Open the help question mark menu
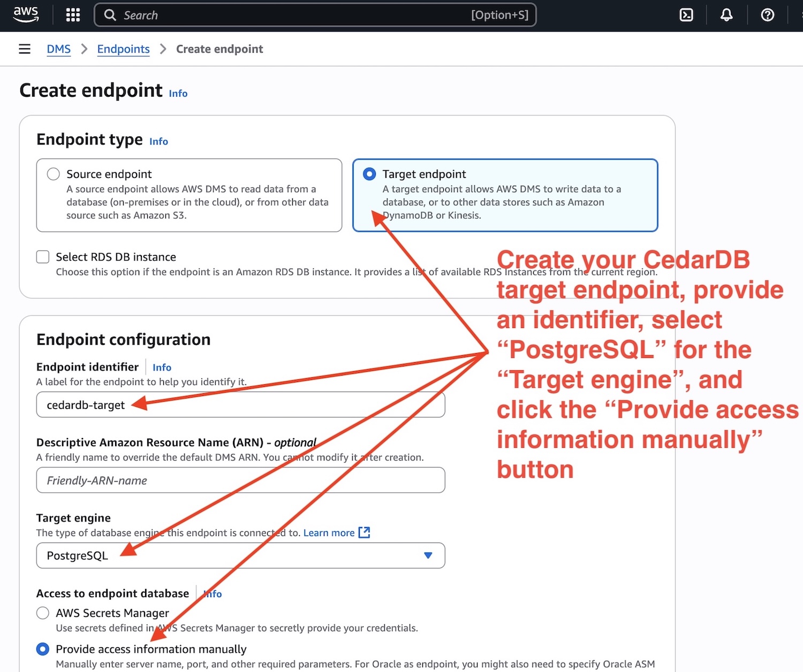 (x=767, y=15)
